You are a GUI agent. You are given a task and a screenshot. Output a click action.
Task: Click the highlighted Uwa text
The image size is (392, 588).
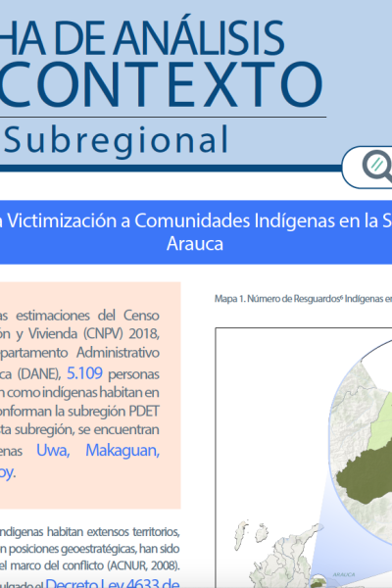coord(53,450)
